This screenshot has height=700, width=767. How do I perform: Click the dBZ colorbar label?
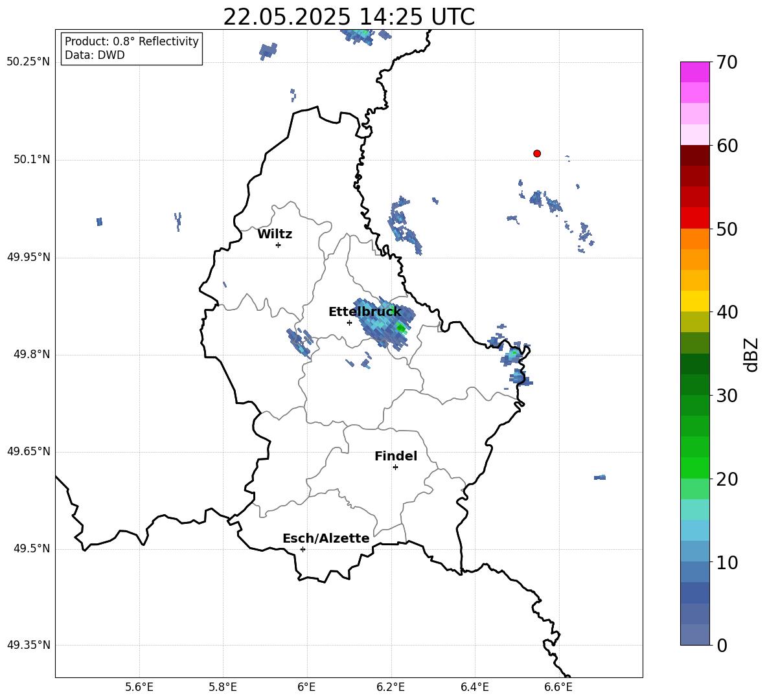coord(751,354)
